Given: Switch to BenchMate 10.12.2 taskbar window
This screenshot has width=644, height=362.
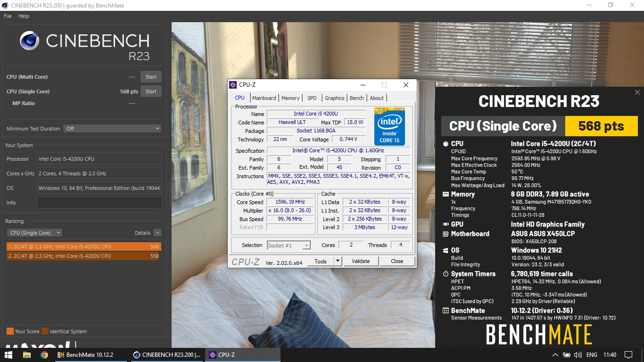Looking at the screenshot, I should click(91, 355).
